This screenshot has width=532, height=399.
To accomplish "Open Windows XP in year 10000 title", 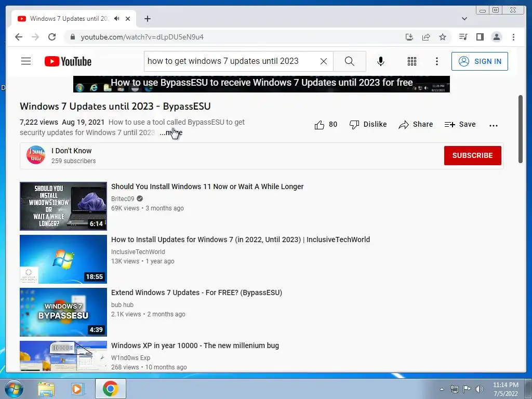I will pyautogui.click(x=195, y=345).
